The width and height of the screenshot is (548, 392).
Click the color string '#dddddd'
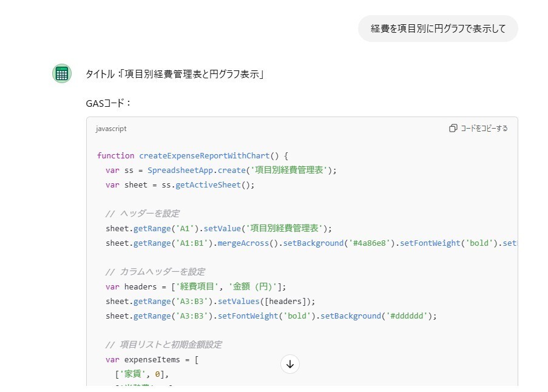pos(407,316)
